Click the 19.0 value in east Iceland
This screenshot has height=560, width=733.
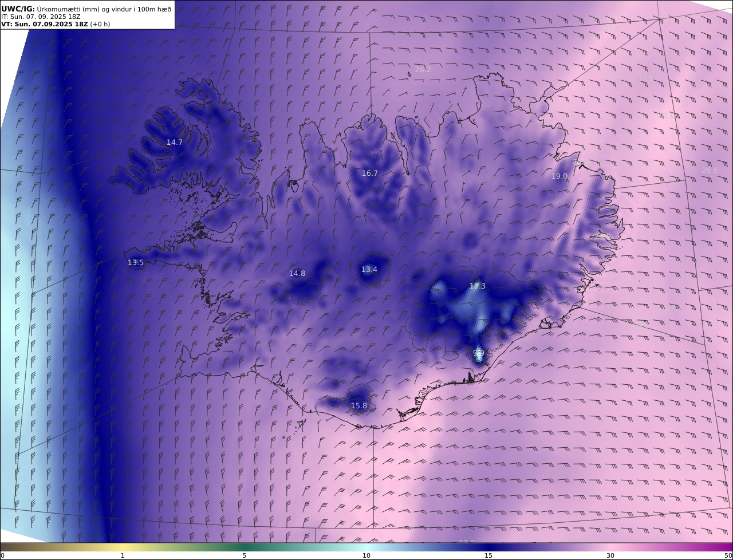pyautogui.click(x=559, y=176)
